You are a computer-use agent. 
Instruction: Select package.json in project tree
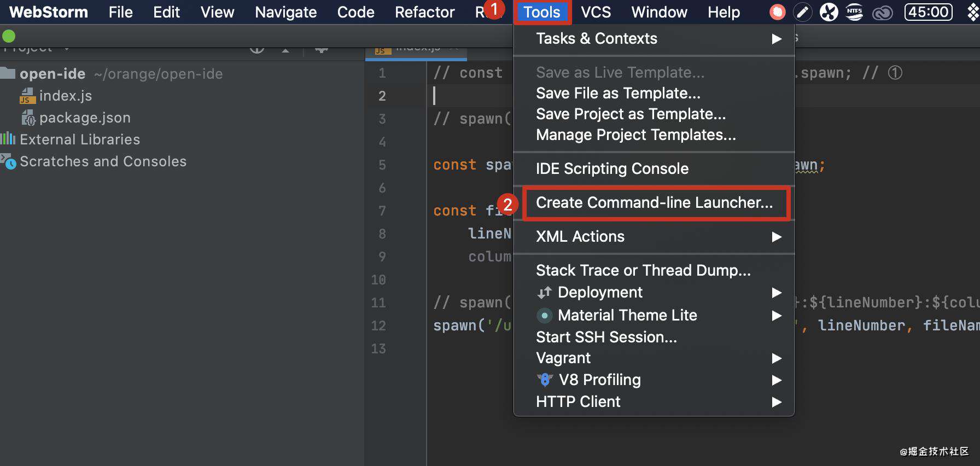85,118
